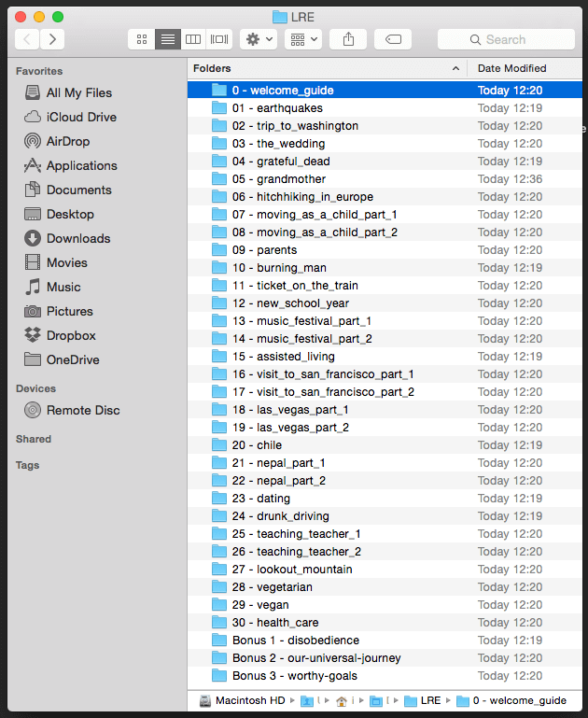Image resolution: width=588 pixels, height=718 pixels.
Task: Select folder 03 - the_wedding
Action: coord(385,144)
